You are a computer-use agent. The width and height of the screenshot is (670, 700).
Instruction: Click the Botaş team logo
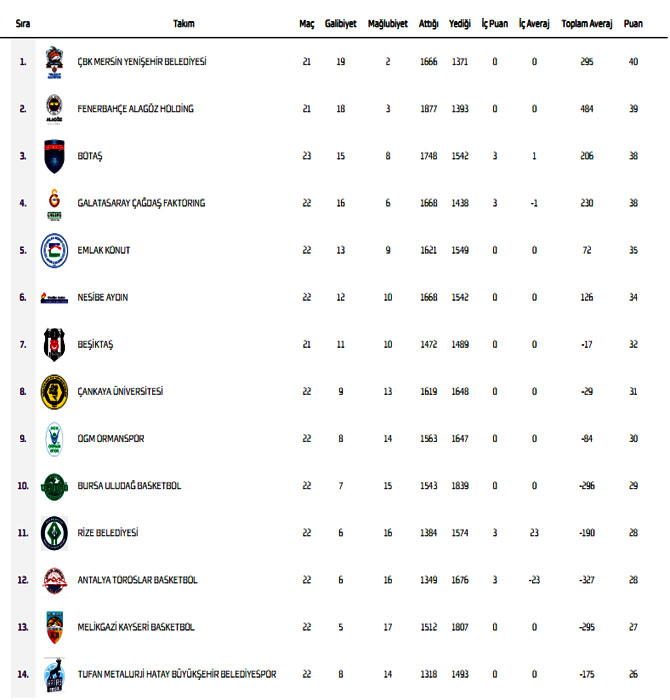tap(54, 156)
